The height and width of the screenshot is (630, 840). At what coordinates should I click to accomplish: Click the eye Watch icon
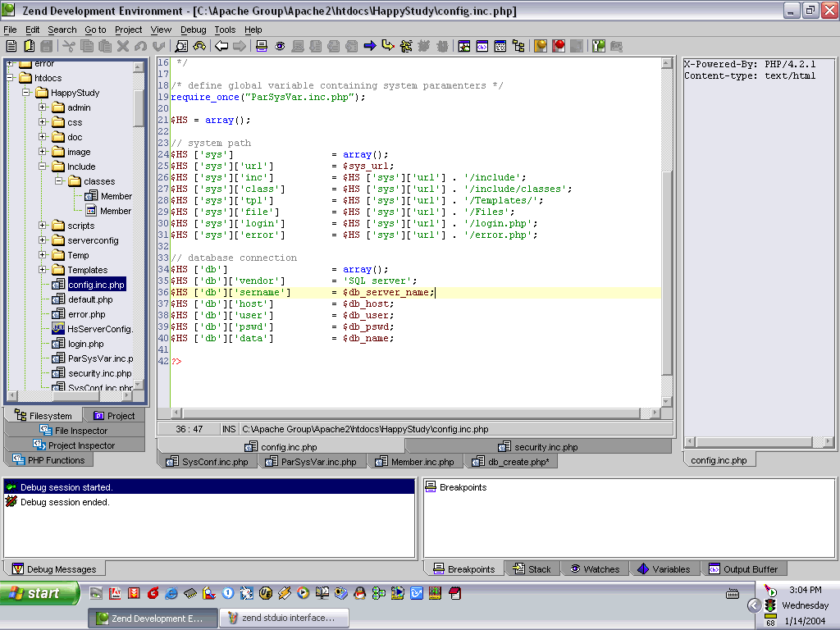280,46
